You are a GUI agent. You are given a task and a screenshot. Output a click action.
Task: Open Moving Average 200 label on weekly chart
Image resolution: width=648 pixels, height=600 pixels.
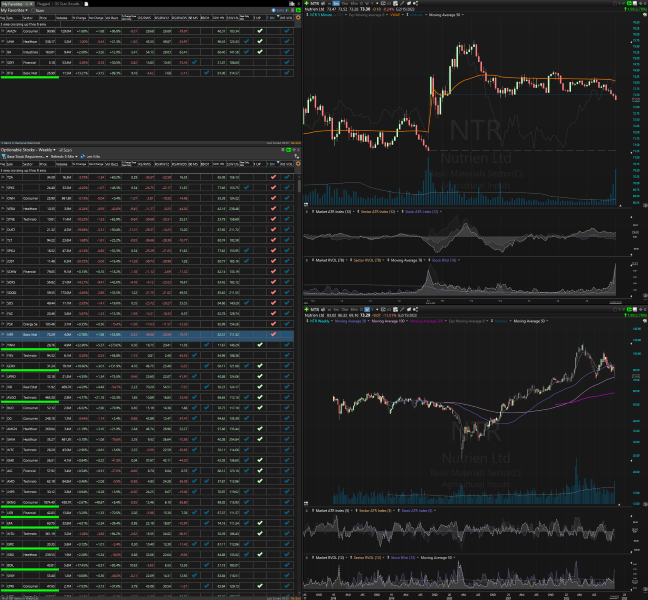[x=426, y=321]
